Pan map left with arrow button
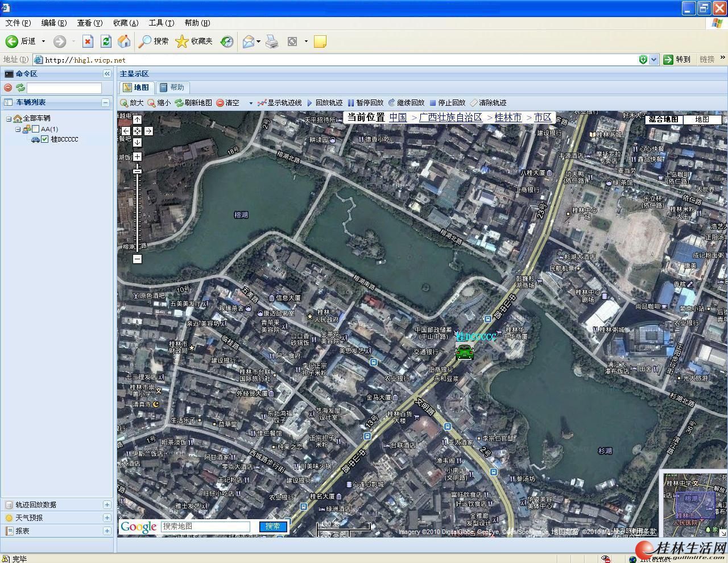Screen dimensions: 728x563 pyautogui.click(x=126, y=131)
